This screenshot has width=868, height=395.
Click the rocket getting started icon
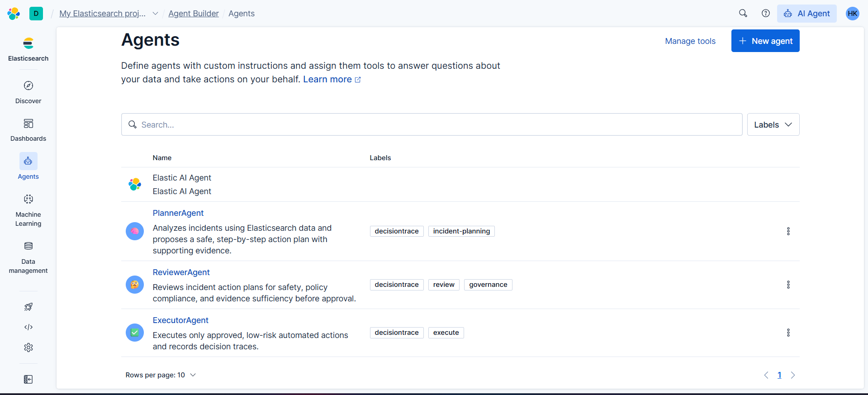(x=28, y=307)
